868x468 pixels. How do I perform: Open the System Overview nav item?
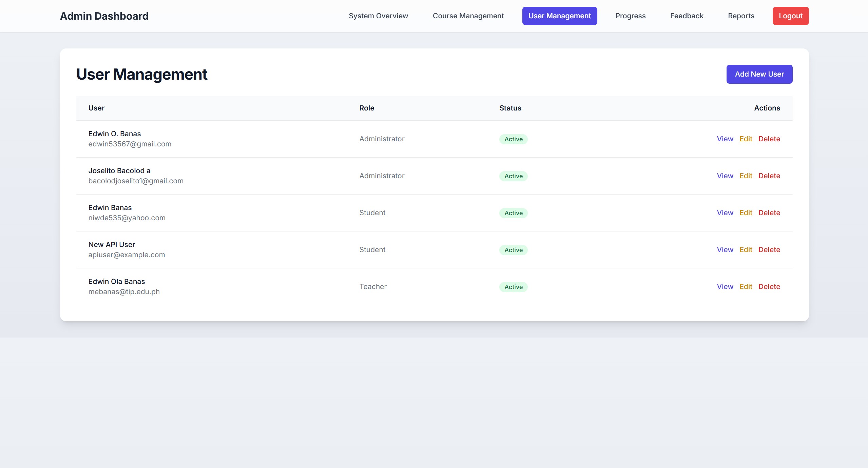tap(378, 16)
